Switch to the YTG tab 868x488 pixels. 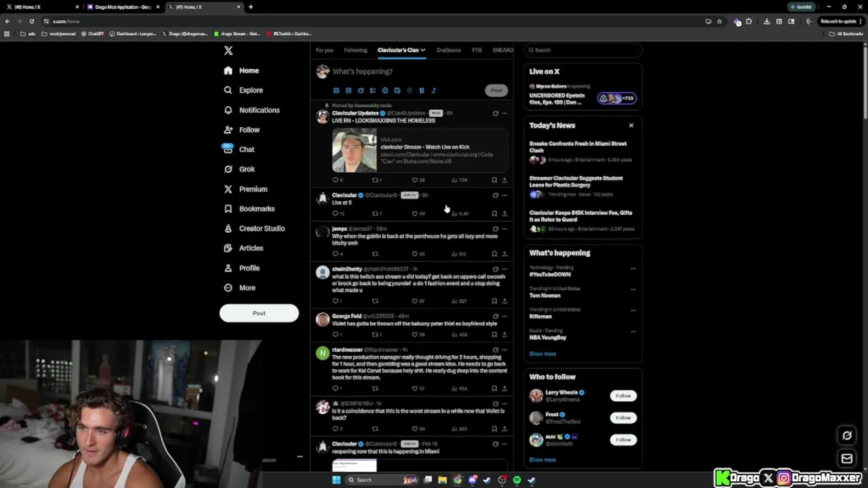click(x=477, y=50)
